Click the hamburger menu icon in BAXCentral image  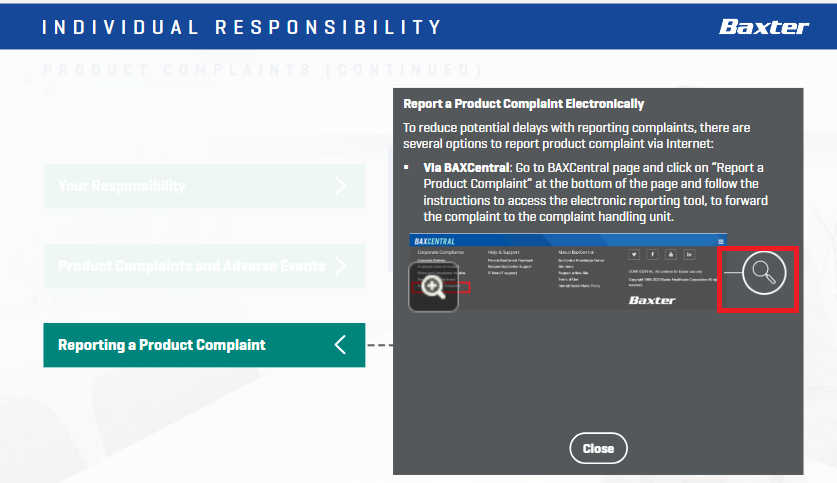pos(721,241)
